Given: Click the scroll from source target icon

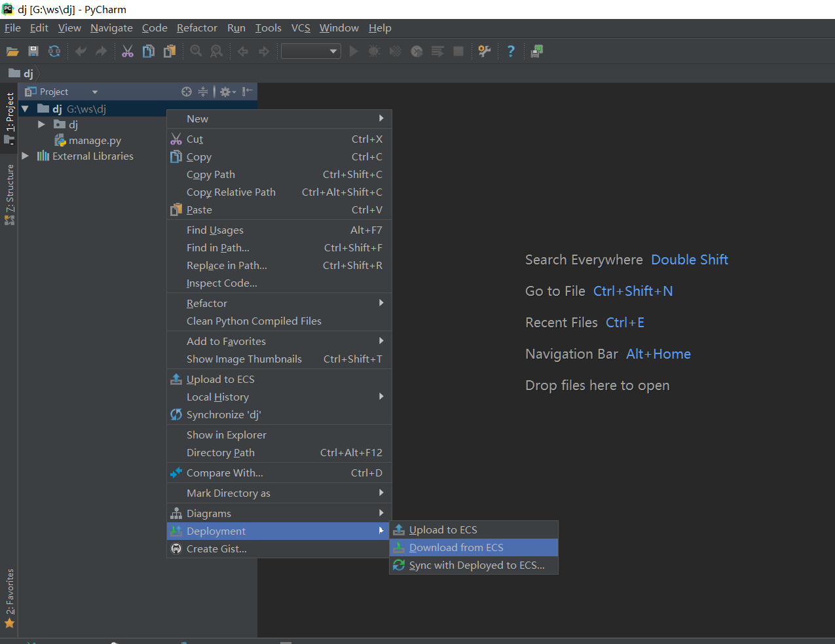Looking at the screenshot, I should [187, 92].
